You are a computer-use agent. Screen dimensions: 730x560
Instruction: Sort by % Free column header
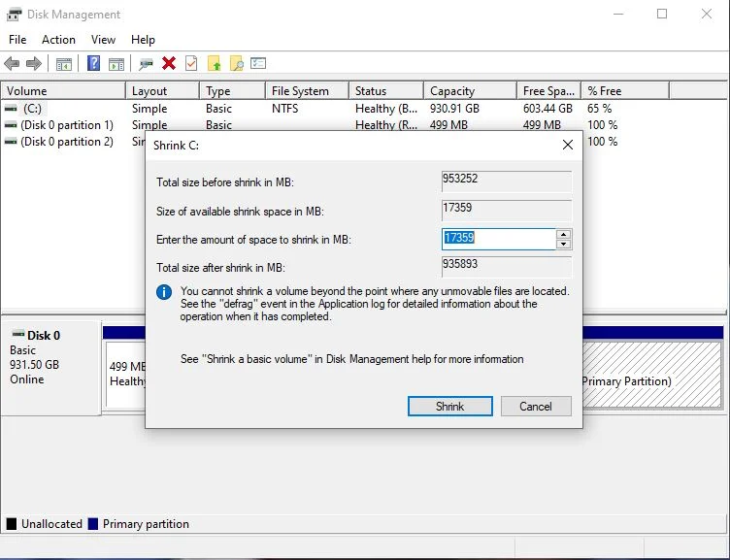point(625,91)
